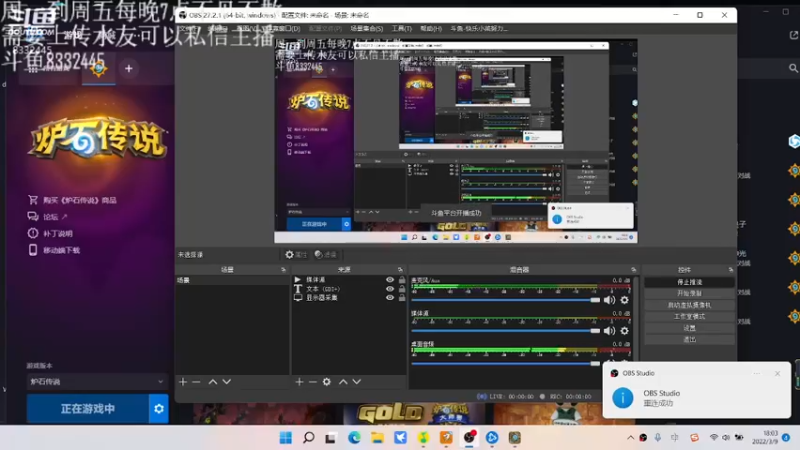Screen dimensions: 800x450
Task: Click 停止推流 to stop streaming
Action: click(x=689, y=282)
